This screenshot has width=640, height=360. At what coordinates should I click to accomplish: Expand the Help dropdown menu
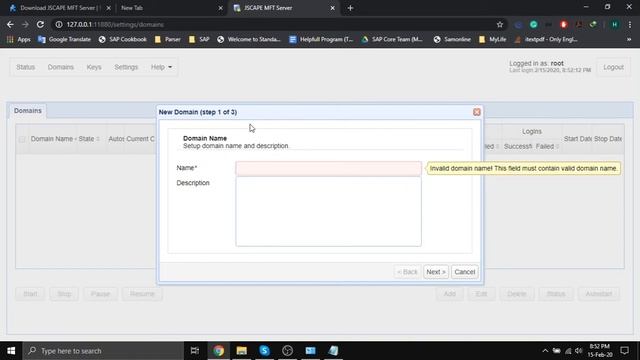tap(161, 67)
